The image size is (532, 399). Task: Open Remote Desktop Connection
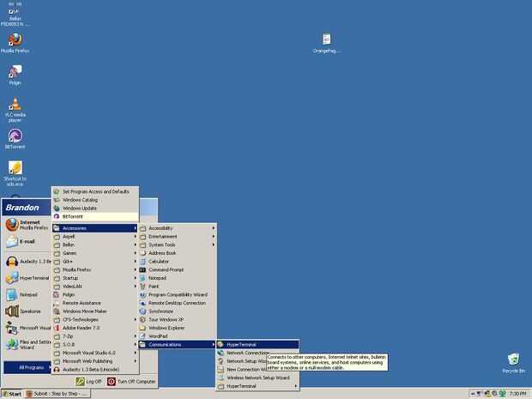(178, 303)
